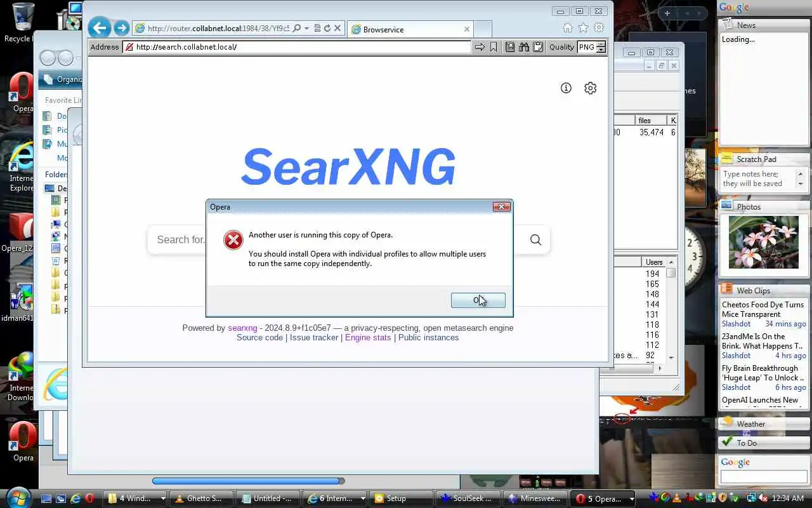This screenshot has width=812, height=508.
Task: Open Quality format spinner dropdown
Action: pos(601,47)
